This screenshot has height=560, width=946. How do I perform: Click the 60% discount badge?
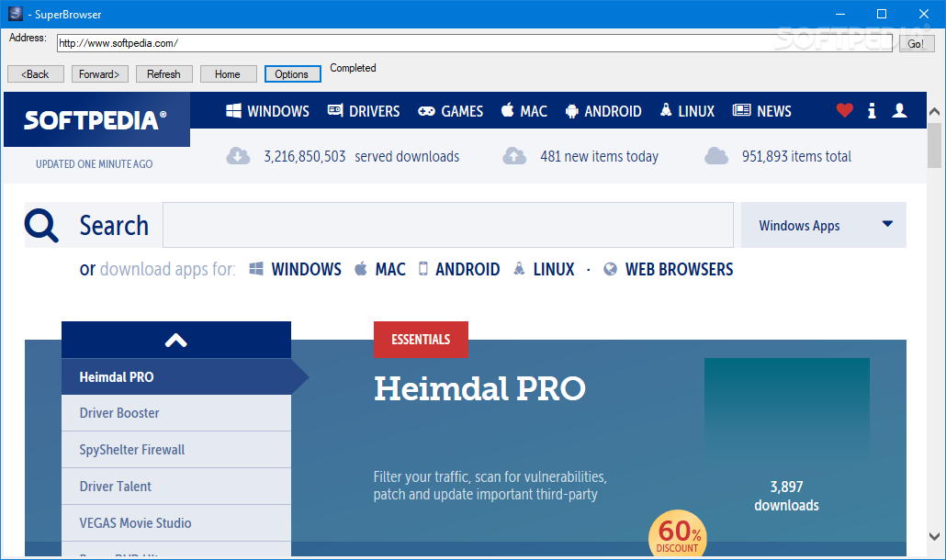coord(677,532)
